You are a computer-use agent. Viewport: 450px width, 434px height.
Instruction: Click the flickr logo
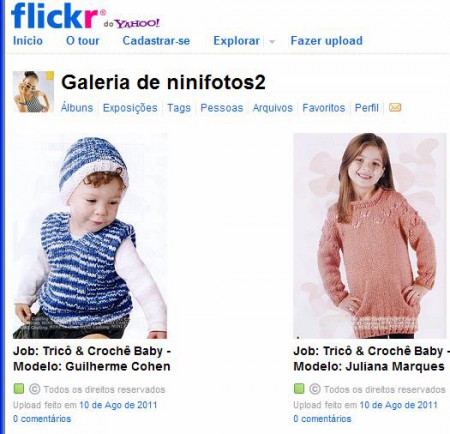(55, 15)
